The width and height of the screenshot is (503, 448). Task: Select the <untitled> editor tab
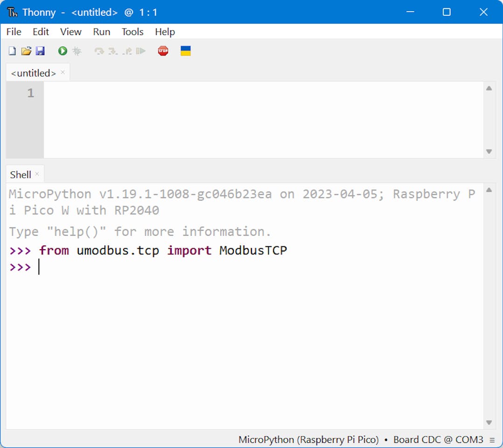(33, 73)
